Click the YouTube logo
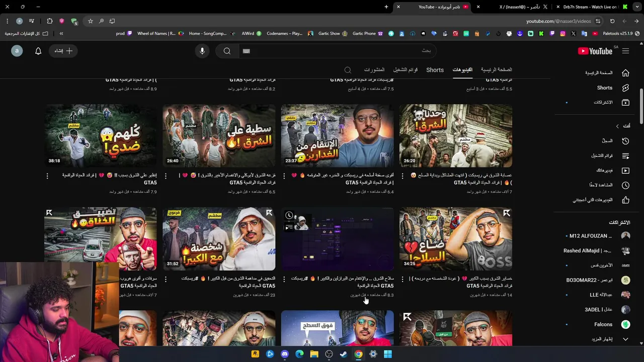 pos(595,51)
